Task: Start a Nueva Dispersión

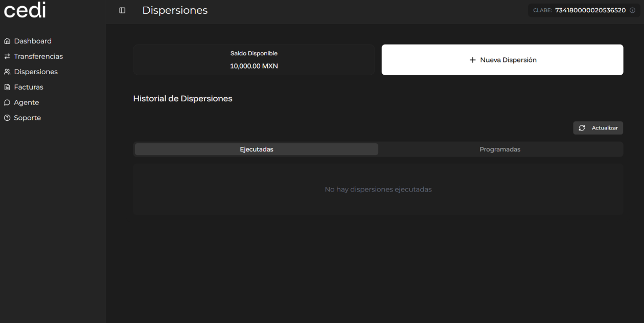Action: pos(502,60)
